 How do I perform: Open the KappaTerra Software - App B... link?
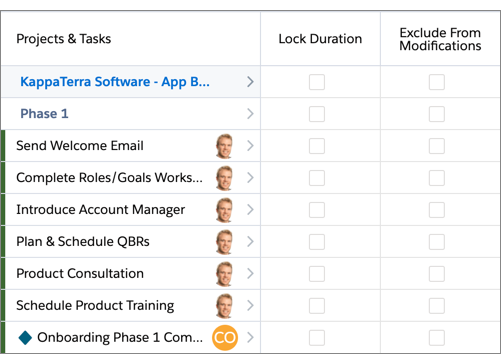click(115, 82)
